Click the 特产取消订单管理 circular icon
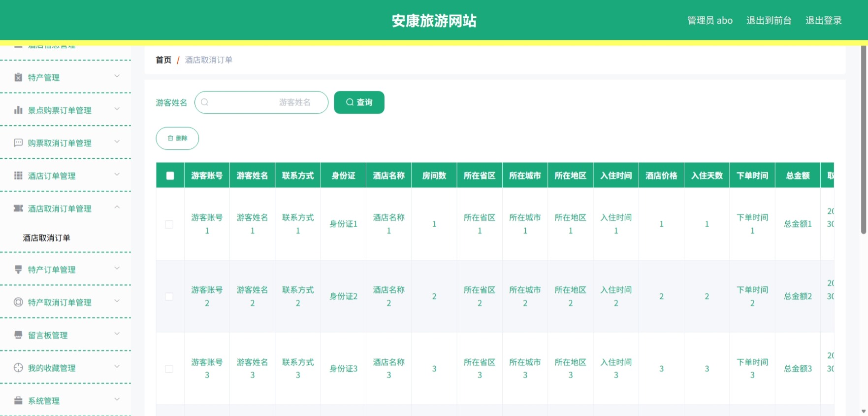 [18, 302]
